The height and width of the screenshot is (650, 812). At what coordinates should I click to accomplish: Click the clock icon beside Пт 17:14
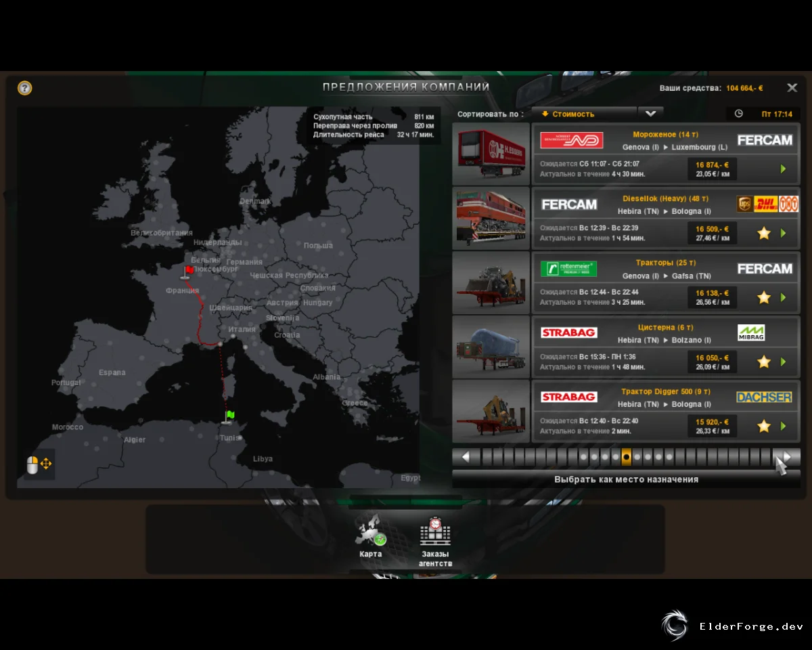click(738, 114)
